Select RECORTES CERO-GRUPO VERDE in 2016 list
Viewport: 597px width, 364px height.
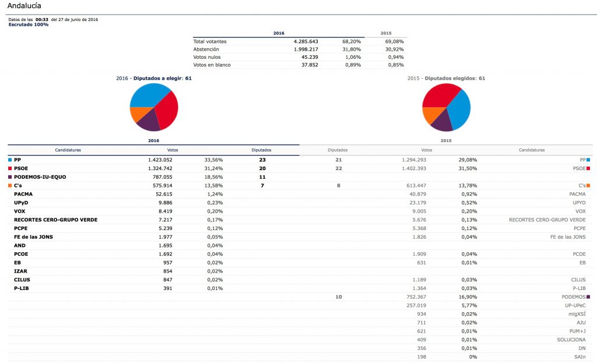[55, 220]
